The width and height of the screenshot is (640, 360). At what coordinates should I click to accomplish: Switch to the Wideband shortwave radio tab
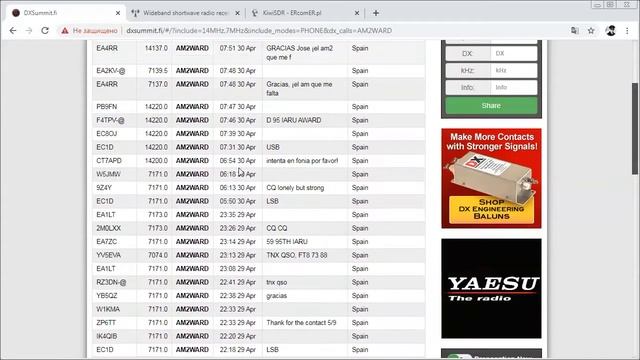point(185,13)
